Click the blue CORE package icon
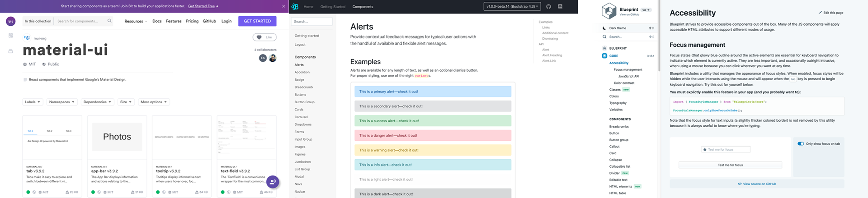This screenshot has height=198, width=868. (x=604, y=55)
